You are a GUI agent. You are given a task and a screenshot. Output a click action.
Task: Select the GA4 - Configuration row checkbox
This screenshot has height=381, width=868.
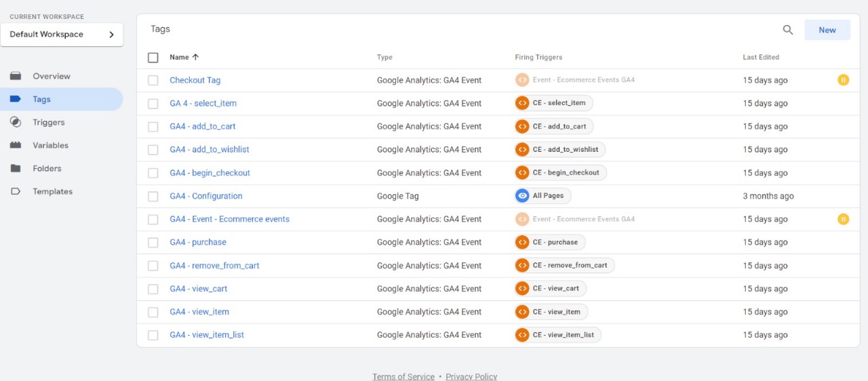[153, 197]
